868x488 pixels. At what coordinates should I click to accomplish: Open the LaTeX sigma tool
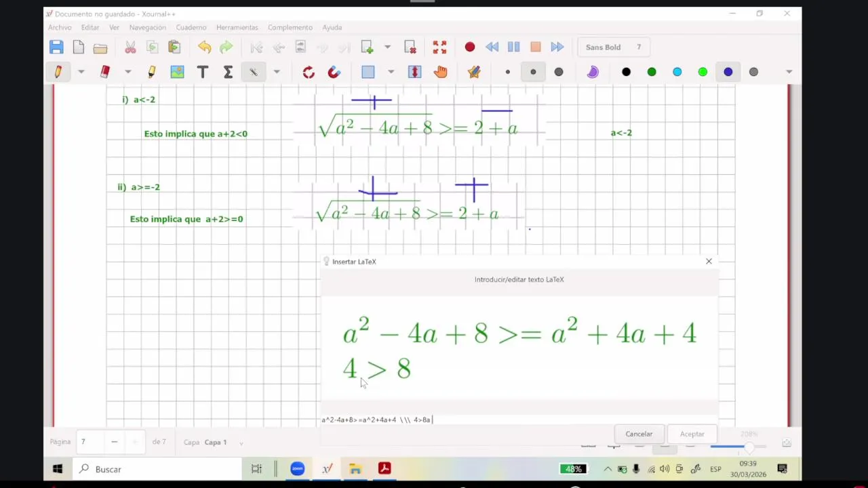click(x=228, y=72)
